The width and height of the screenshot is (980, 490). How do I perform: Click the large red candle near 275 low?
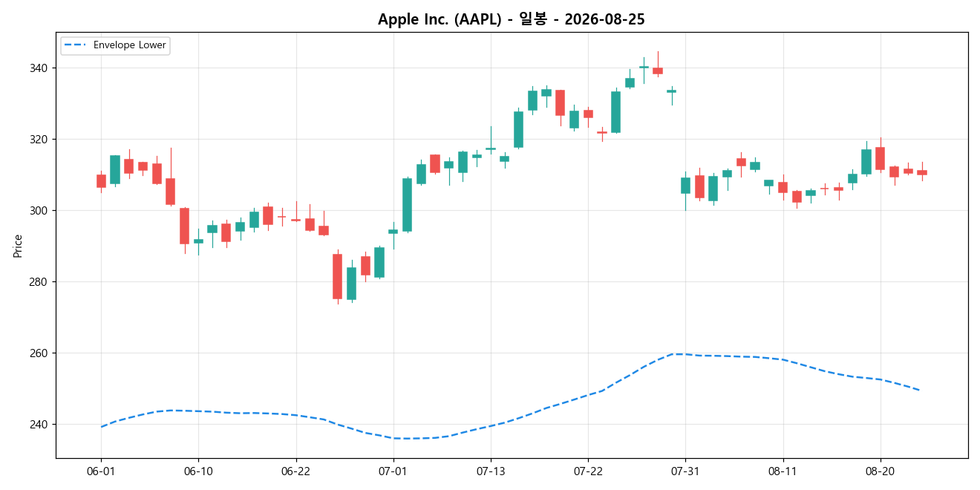pos(337,276)
